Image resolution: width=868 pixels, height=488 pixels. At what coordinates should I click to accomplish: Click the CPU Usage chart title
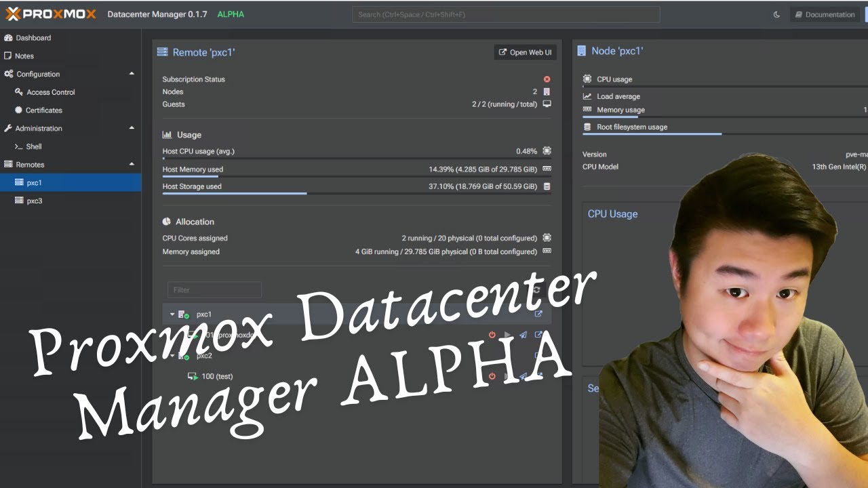tap(613, 214)
